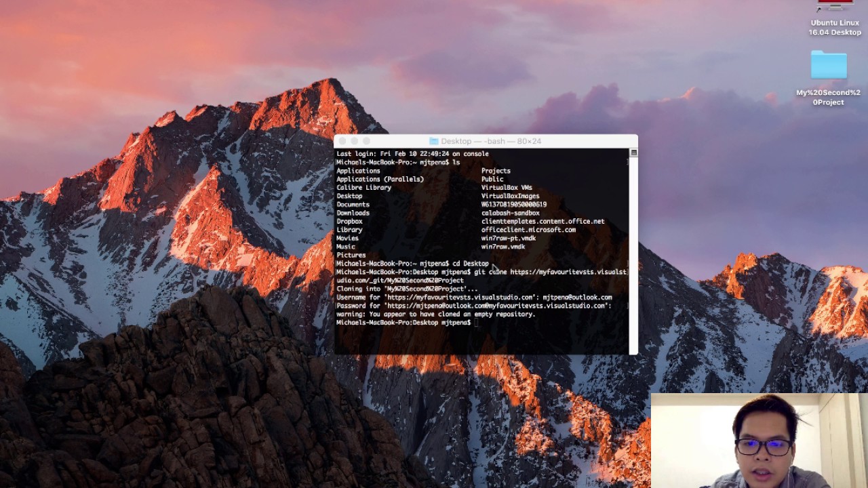Click the Terminal's vertical scrollbar track
The image size is (868, 488).
click(x=633, y=256)
